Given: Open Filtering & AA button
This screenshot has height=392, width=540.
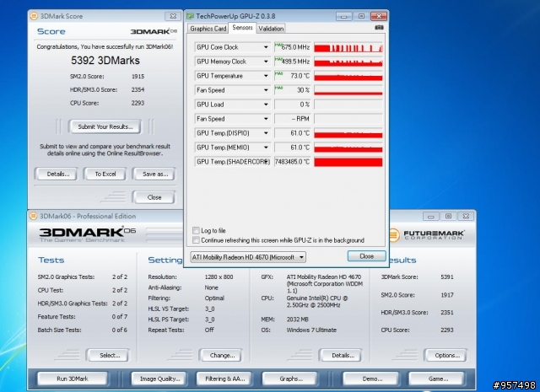Looking at the screenshot, I should 224,379.
